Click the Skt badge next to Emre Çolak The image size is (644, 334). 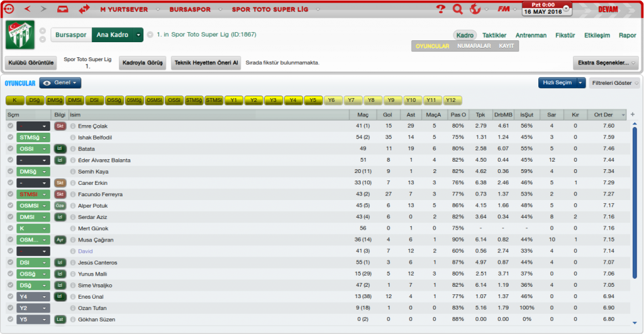click(60, 126)
